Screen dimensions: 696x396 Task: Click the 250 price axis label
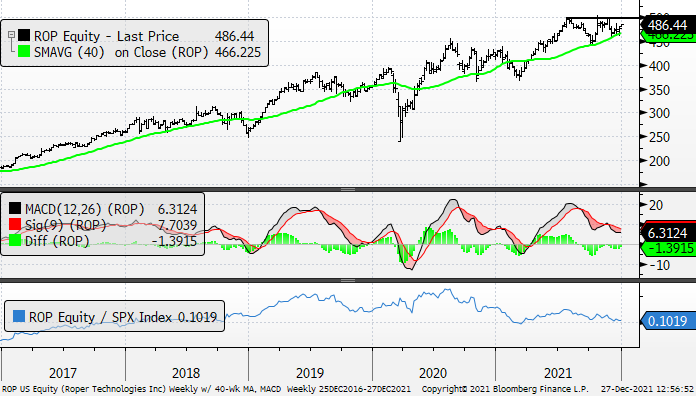659,137
